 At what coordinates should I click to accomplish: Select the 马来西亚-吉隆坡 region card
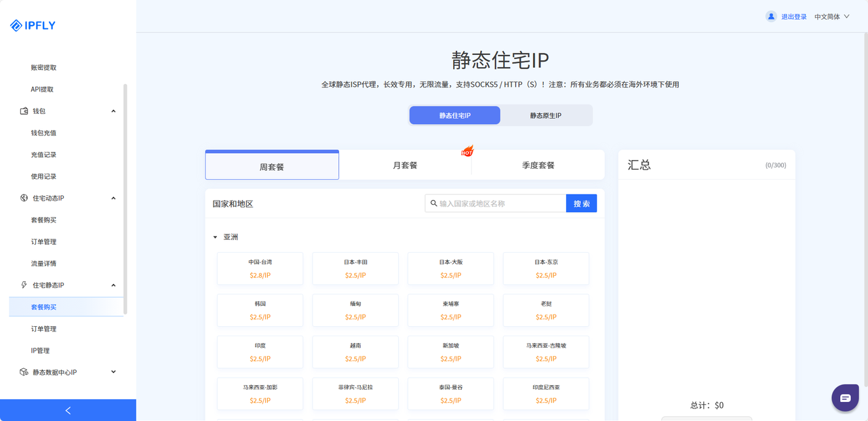546,352
